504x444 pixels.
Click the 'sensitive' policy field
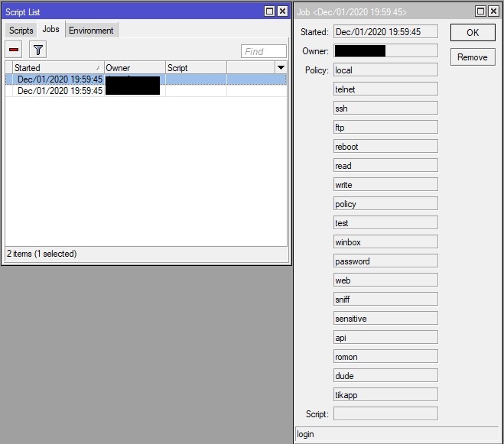point(385,319)
